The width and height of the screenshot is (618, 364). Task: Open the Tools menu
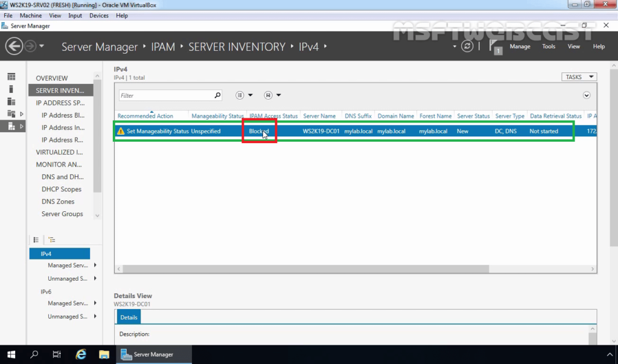pos(548,46)
